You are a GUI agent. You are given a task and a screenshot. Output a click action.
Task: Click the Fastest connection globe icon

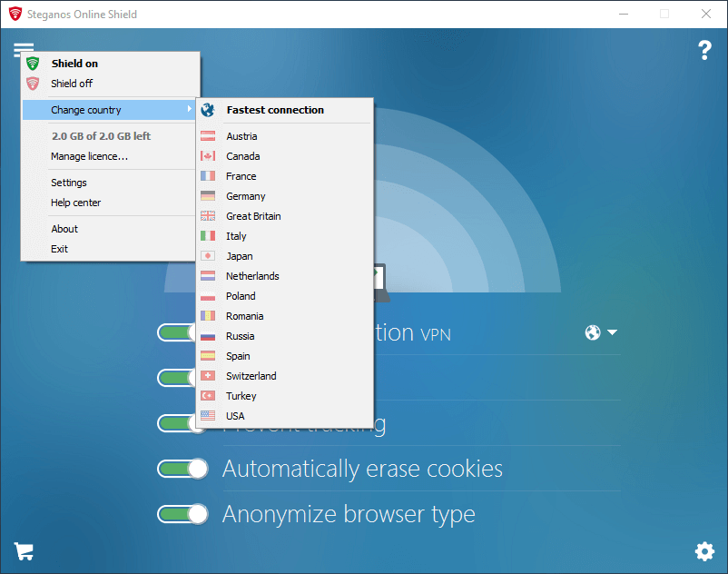pyautogui.click(x=208, y=110)
